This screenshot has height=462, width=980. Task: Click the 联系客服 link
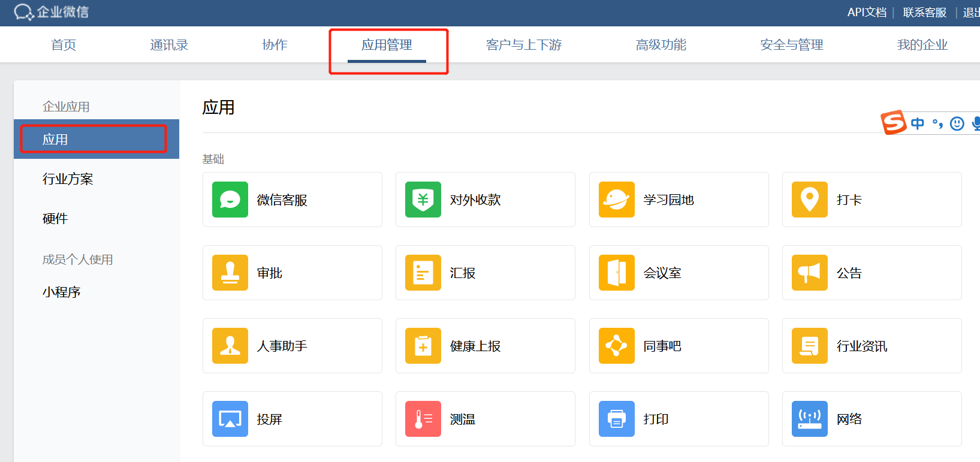click(x=925, y=13)
